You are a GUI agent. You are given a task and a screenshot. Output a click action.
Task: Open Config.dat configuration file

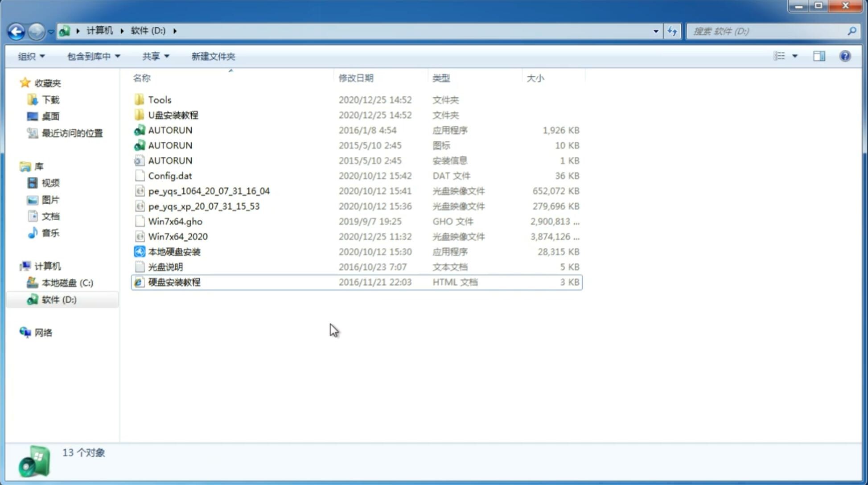pyautogui.click(x=170, y=175)
